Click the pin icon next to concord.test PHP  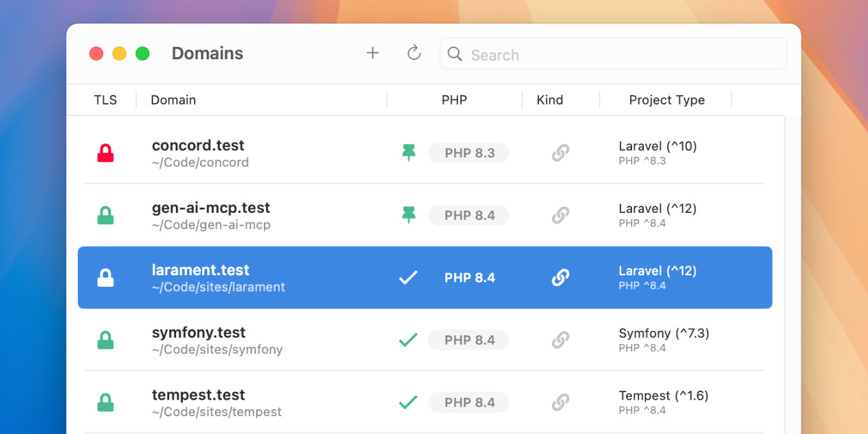pyautogui.click(x=409, y=153)
